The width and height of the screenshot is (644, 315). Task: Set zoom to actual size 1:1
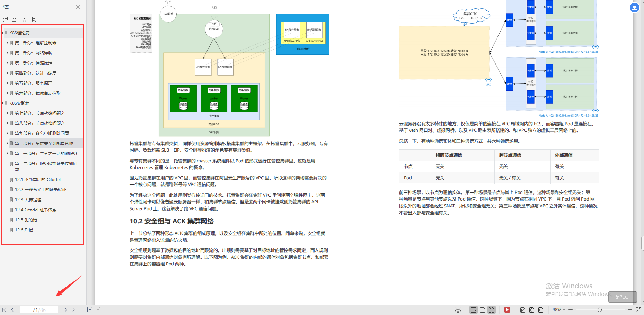click(523, 310)
